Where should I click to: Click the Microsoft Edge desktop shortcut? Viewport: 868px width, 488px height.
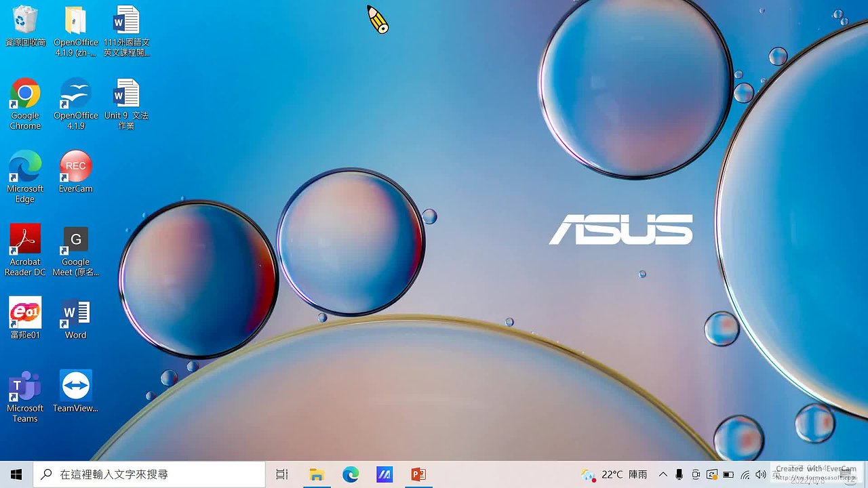(25, 167)
